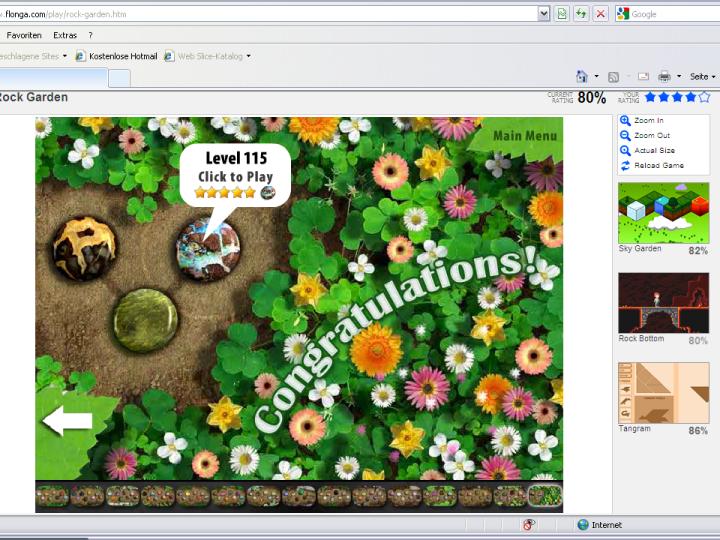Click the Main Menu button
The image size is (720, 540).
pyautogui.click(x=525, y=136)
